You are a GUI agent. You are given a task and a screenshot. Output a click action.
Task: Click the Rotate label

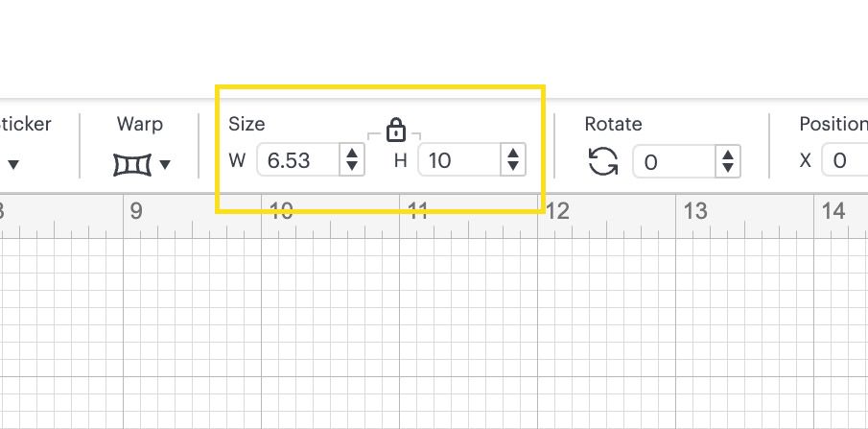pos(614,124)
